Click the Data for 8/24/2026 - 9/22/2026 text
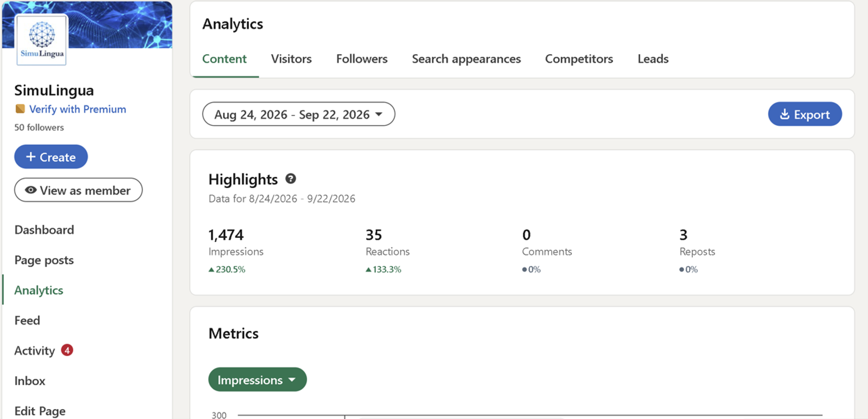 [282, 198]
